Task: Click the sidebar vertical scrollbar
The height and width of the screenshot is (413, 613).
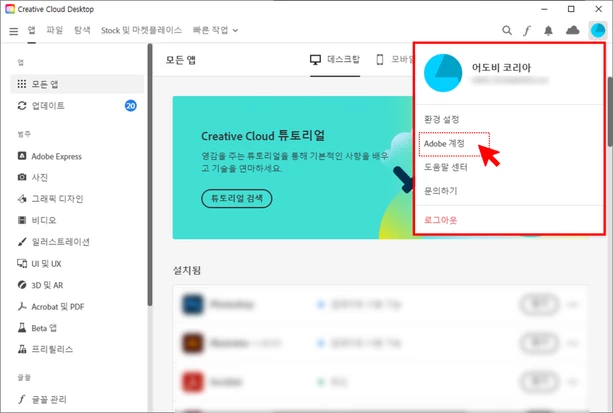Action: tap(149, 175)
